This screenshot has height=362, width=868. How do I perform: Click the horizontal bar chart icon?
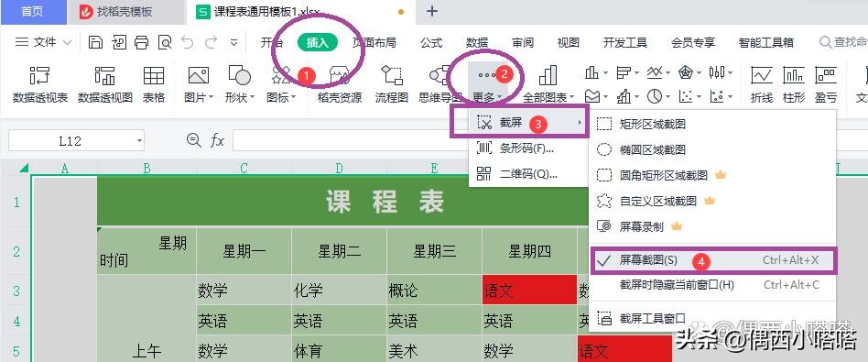point(624,72)
